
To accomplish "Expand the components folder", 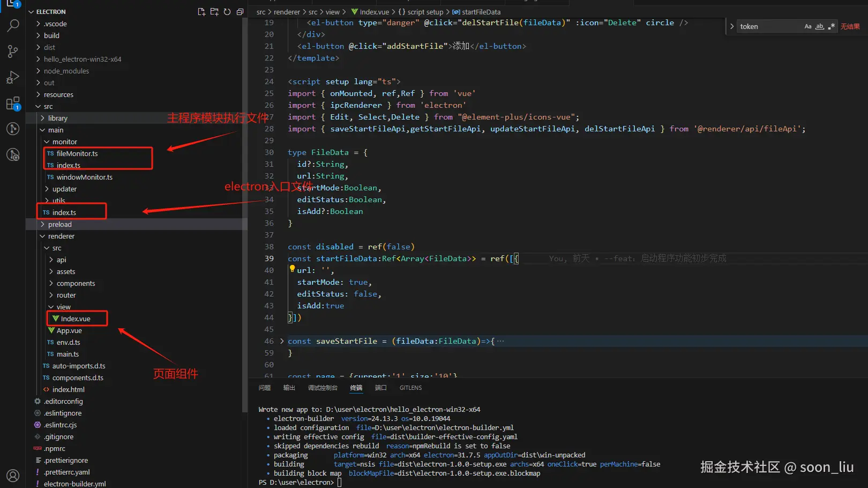I will pos(51,283).
